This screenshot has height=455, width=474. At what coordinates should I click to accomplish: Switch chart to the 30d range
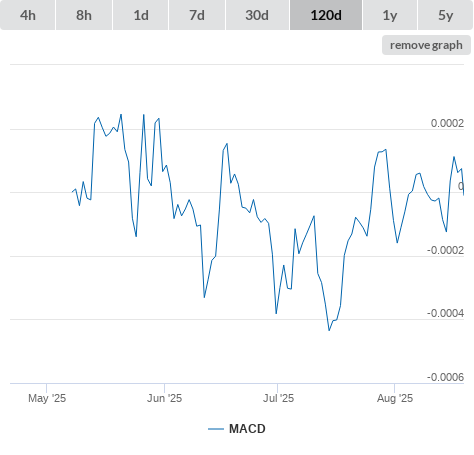click(257, 15)
